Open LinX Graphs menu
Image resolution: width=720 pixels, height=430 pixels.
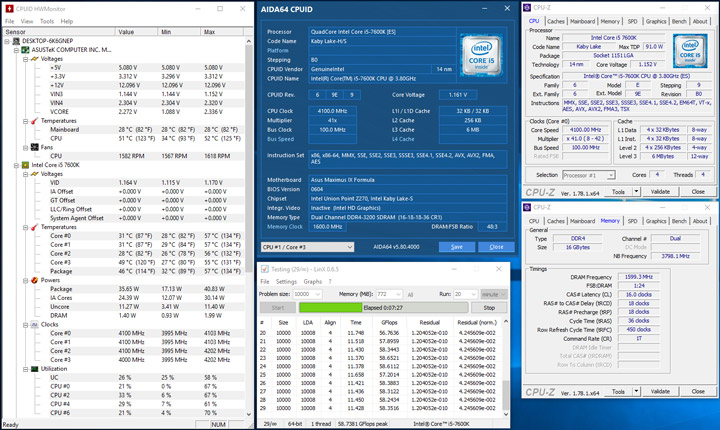coord(313,281)
